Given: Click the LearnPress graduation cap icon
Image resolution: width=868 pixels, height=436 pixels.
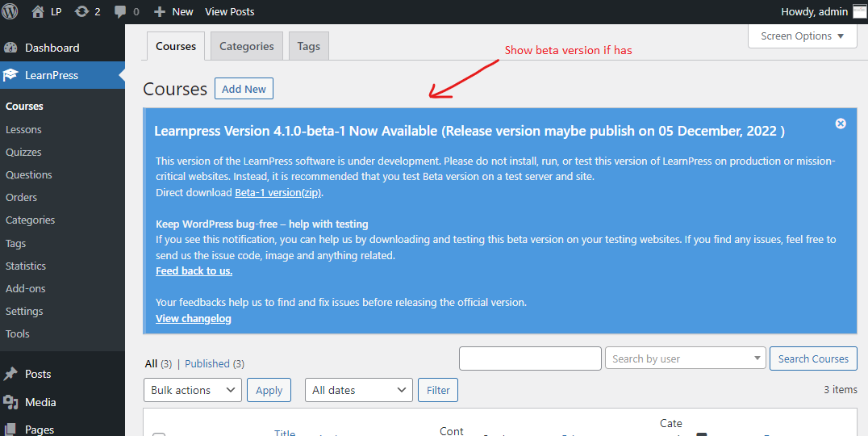Looking at the screenshot, I should click(x=10, y=75).
